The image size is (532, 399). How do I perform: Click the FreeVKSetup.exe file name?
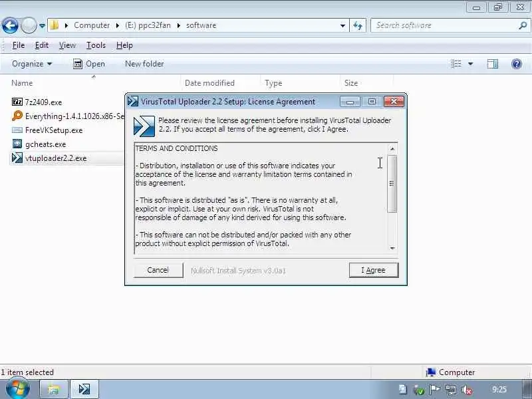[x=54, y=130]
